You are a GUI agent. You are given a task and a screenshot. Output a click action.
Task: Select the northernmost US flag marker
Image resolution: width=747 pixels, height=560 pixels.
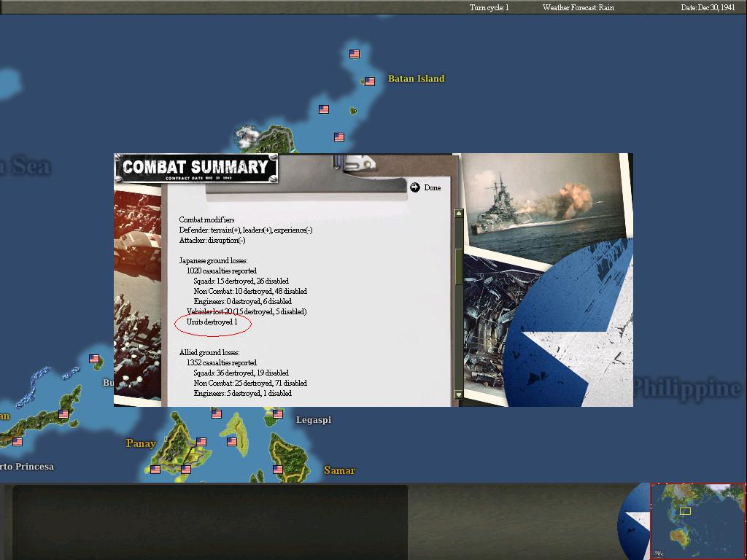[x=355, y=54]
